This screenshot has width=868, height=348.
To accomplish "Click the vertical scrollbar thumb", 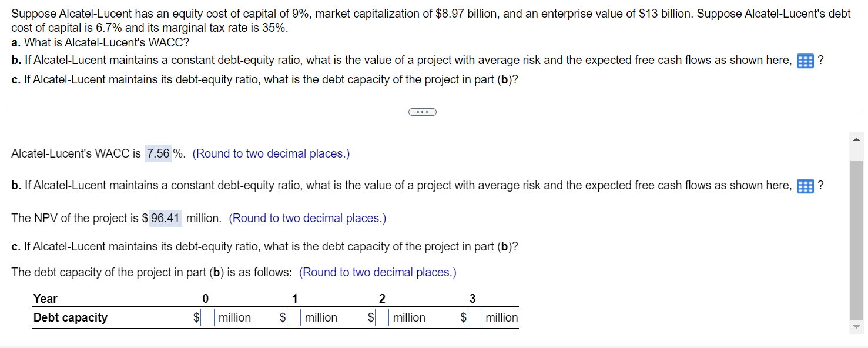I will tap(856, 238).
